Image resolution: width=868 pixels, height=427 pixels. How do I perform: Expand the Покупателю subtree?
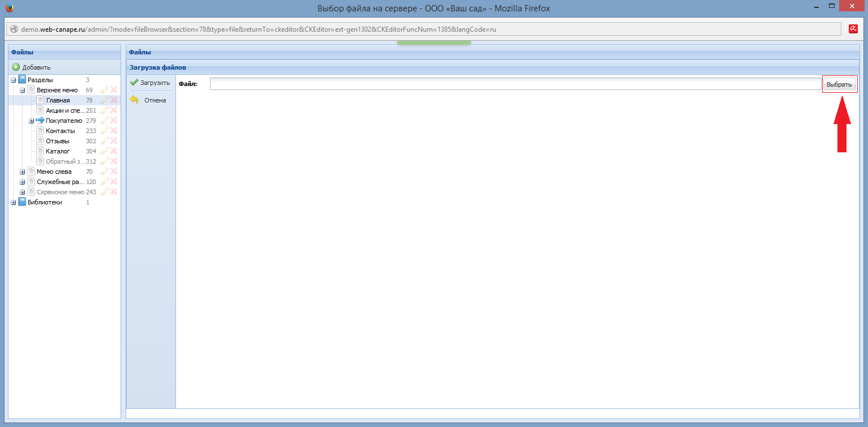(x=32, y=121)
